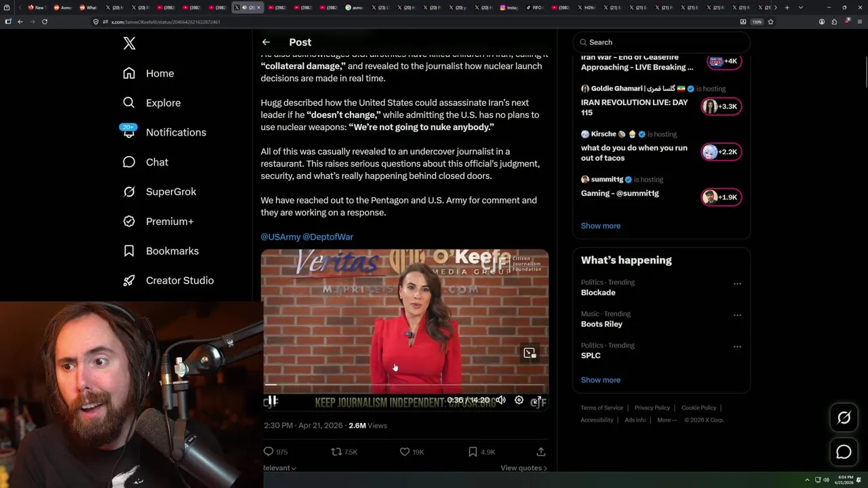The image size is (868, 488).
Task: Open the @USArmy mention
Action: pyautogui.click(x=280, y=237)
